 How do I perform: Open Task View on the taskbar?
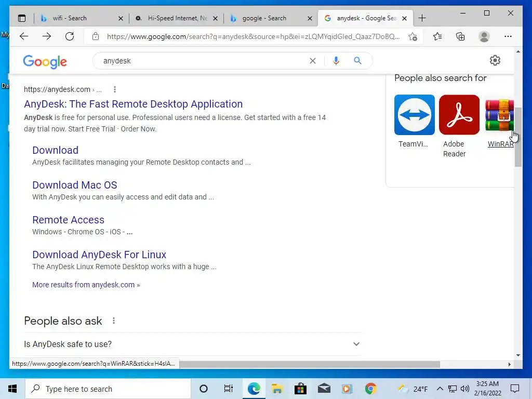pos(229,389)
